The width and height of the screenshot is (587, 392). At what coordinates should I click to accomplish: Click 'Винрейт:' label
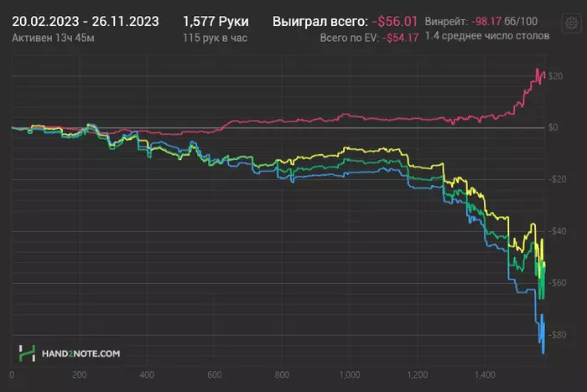tap(446, 21)
